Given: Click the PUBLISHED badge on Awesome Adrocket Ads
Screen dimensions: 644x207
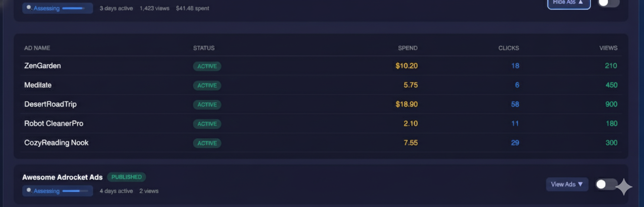Looking at the screenshot, I should click(x=126, y=177).
